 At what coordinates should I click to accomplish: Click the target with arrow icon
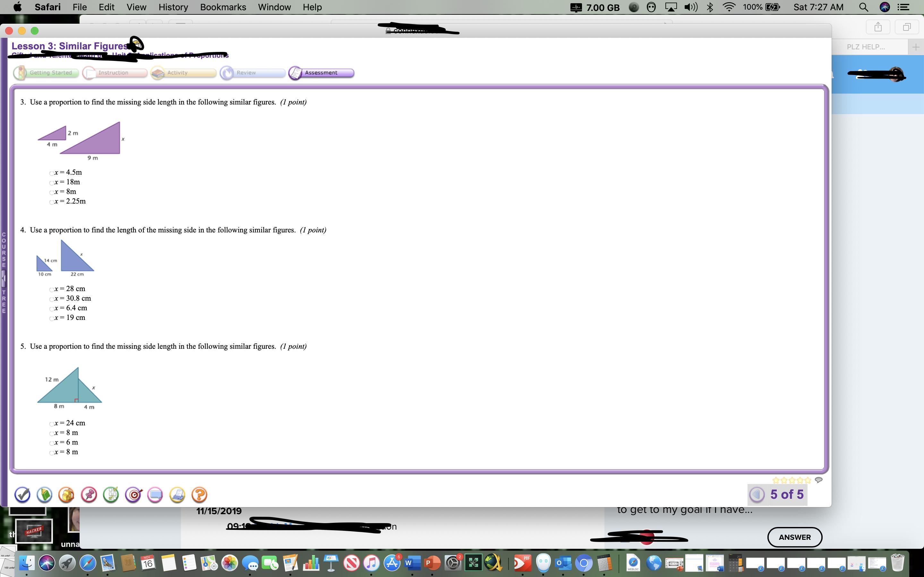click(x=133, y=495)
